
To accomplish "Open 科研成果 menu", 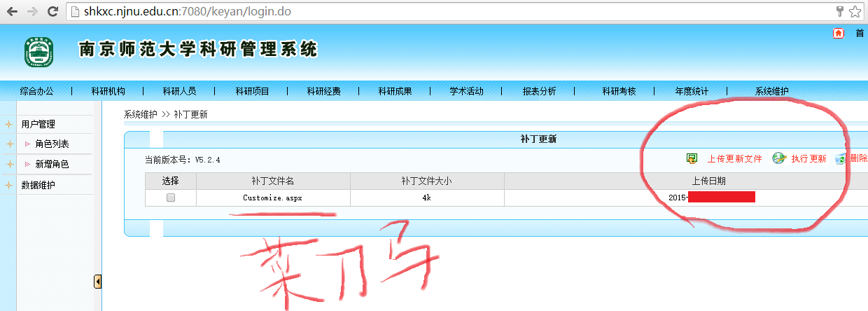I will (395, 91).
